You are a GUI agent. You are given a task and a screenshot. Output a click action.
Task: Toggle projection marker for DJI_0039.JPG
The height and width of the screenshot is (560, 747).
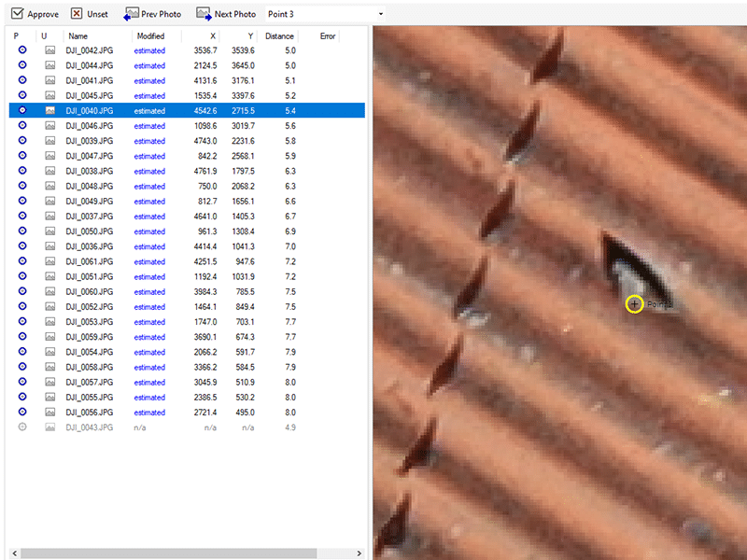tap(22, 141)
